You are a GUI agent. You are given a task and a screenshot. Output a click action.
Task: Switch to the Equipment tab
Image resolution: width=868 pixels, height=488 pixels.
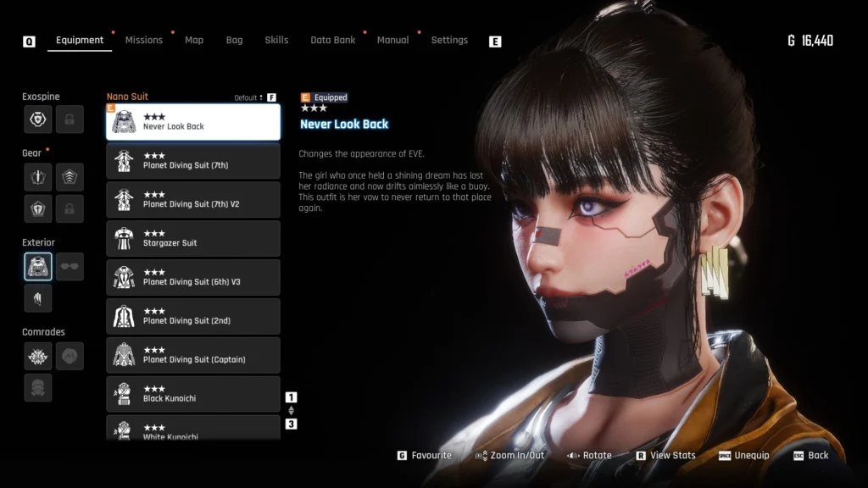coord(80,40)
